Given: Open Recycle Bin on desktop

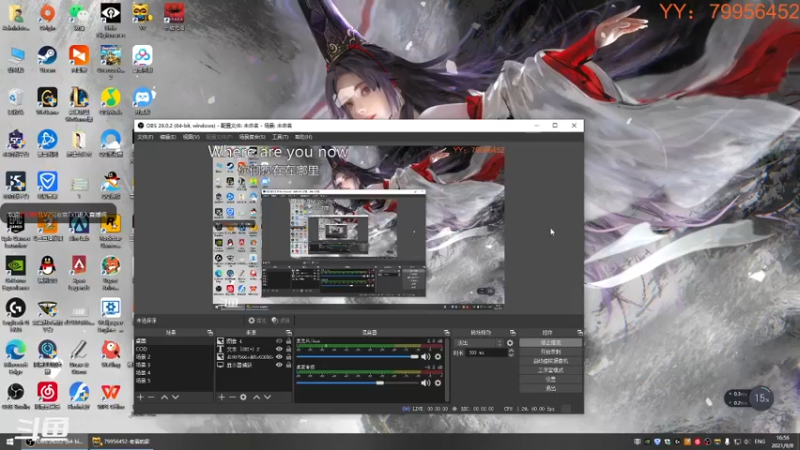Looking at the screenshot, I should pyautogui.click(x=16, y=101).
